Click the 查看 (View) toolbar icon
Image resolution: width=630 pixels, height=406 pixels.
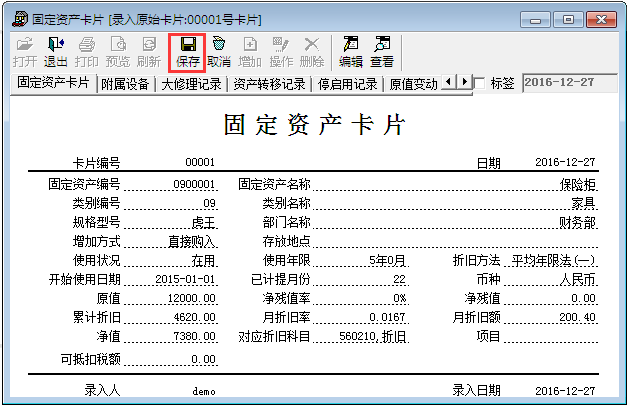coord(381,51)
